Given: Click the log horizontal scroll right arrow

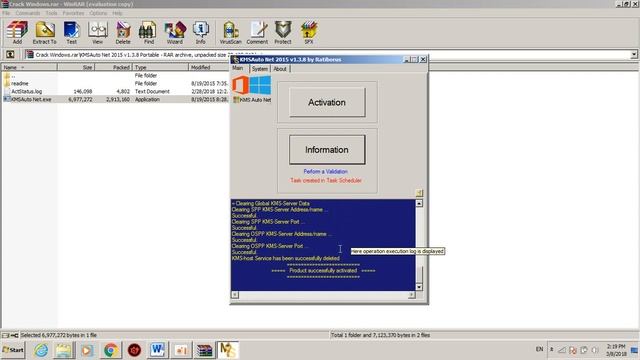Looking at the screenshot, I should (x=411, y=295).
